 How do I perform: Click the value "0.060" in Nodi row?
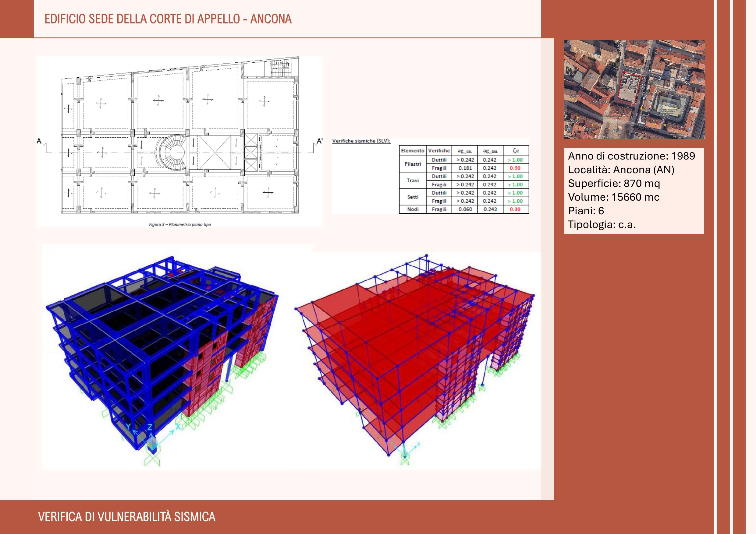465,209
